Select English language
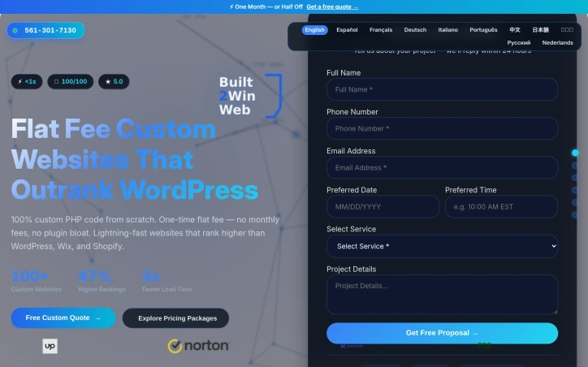Viewport: 588px width, 367px height. 314,30
